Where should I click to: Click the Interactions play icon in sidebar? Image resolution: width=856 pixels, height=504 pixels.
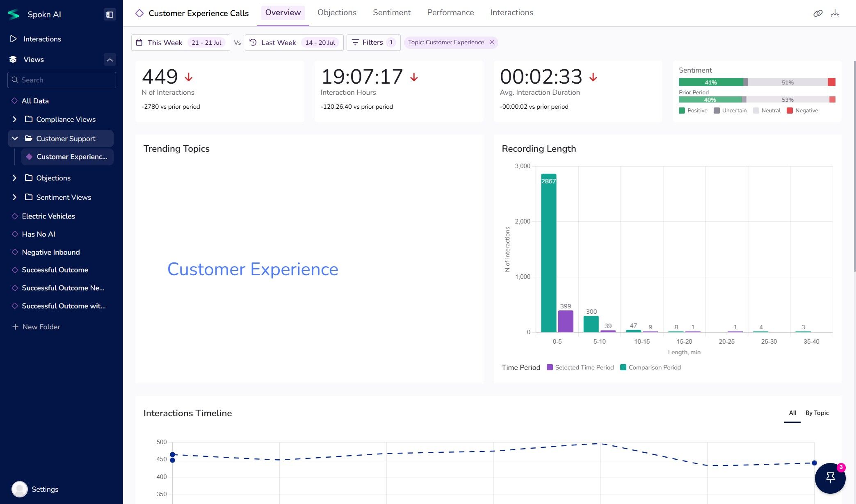(14, 39)
